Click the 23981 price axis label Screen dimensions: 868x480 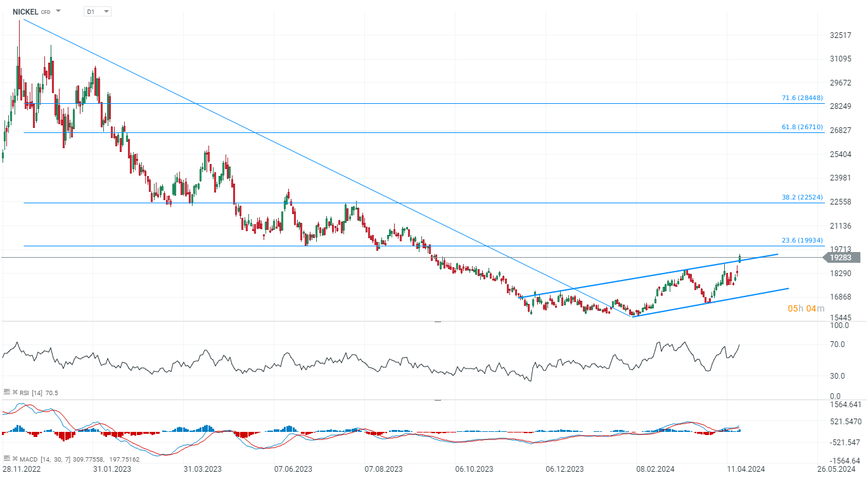(841, 178)
